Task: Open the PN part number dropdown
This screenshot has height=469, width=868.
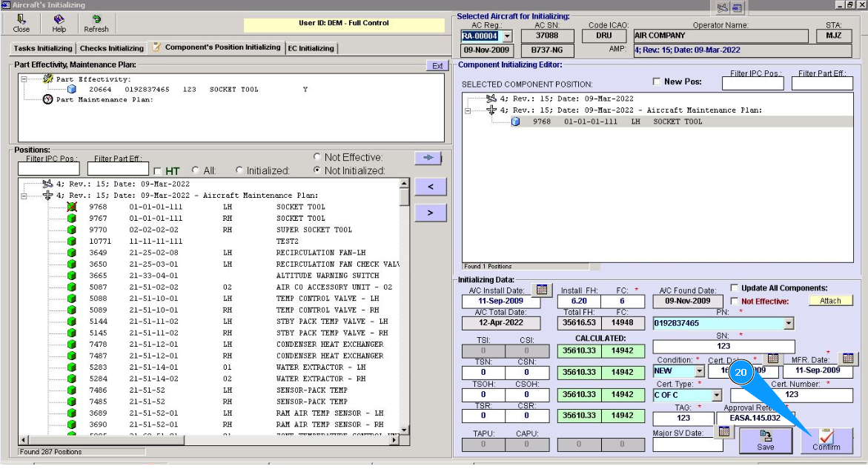Action: [788, 324]
